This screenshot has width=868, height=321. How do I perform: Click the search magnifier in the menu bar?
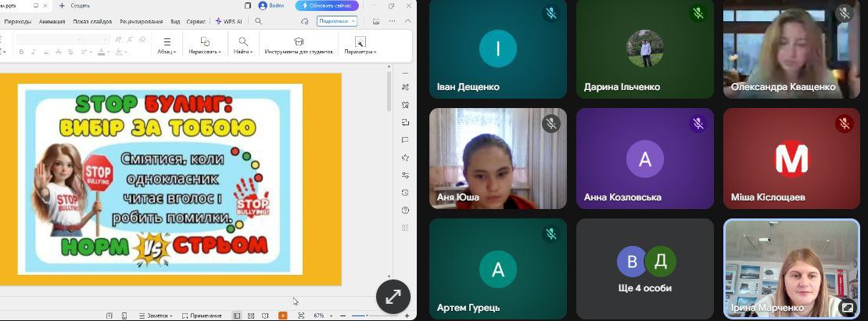point(258,21)
